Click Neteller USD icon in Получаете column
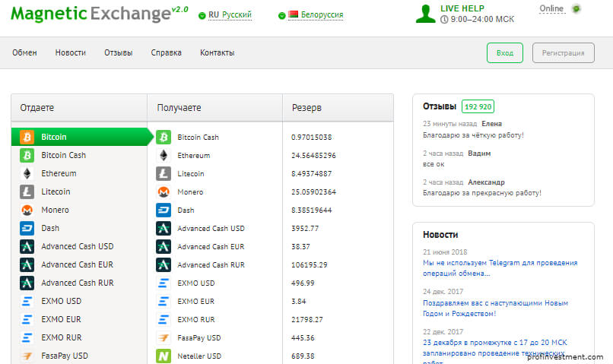This screenshot has height=364, width=613. [x=164, y=356]
